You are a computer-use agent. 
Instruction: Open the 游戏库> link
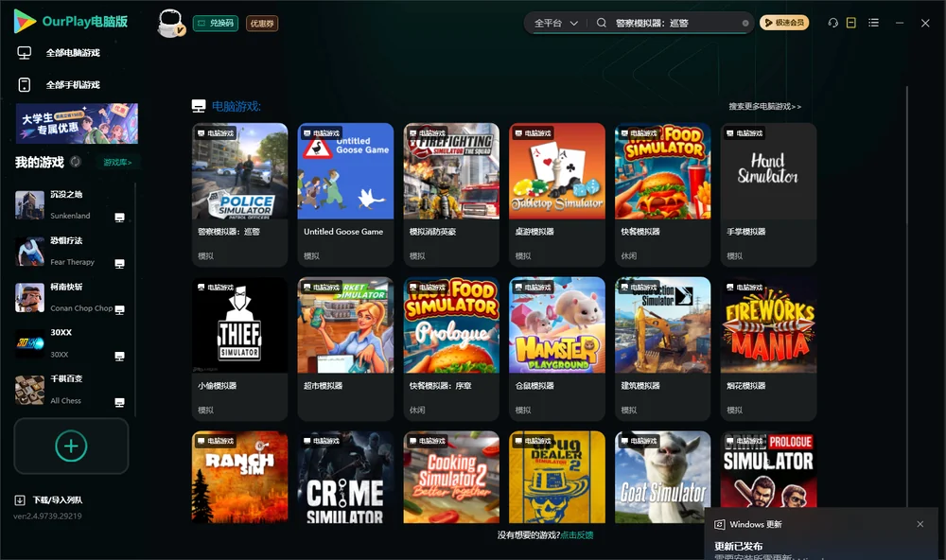point(117,163)
